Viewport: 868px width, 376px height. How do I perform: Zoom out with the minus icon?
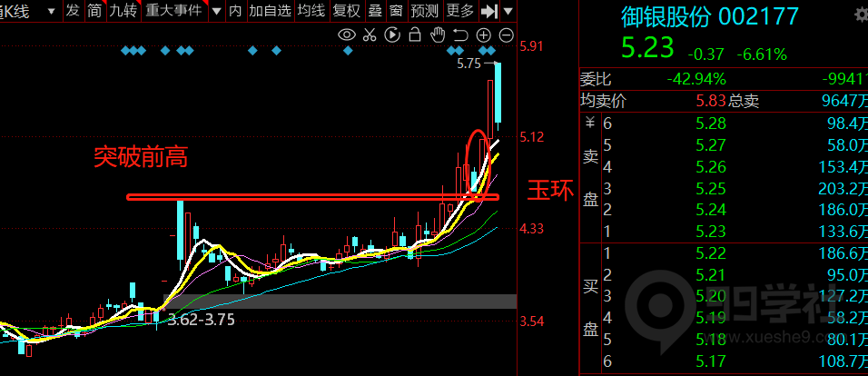[506, 35]
